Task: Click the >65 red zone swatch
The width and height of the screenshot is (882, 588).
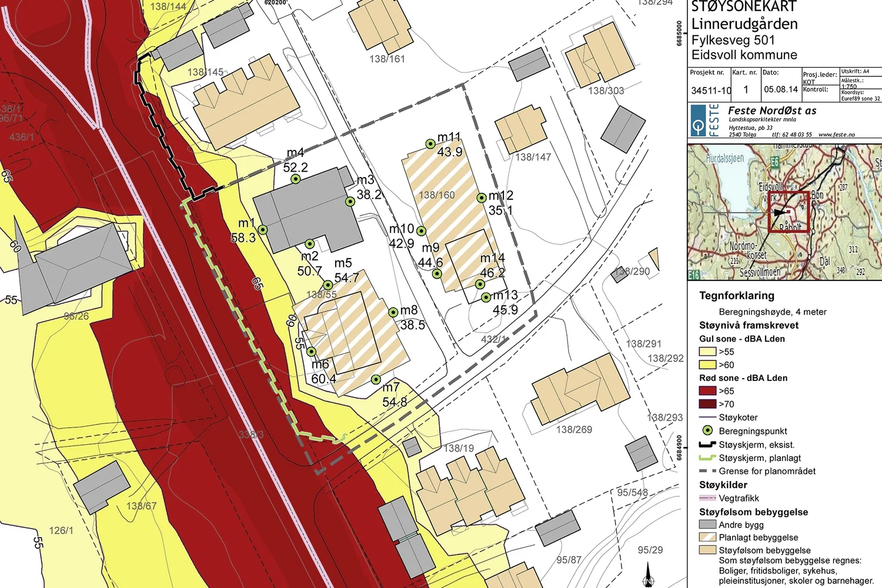Action: coord(707,391)
